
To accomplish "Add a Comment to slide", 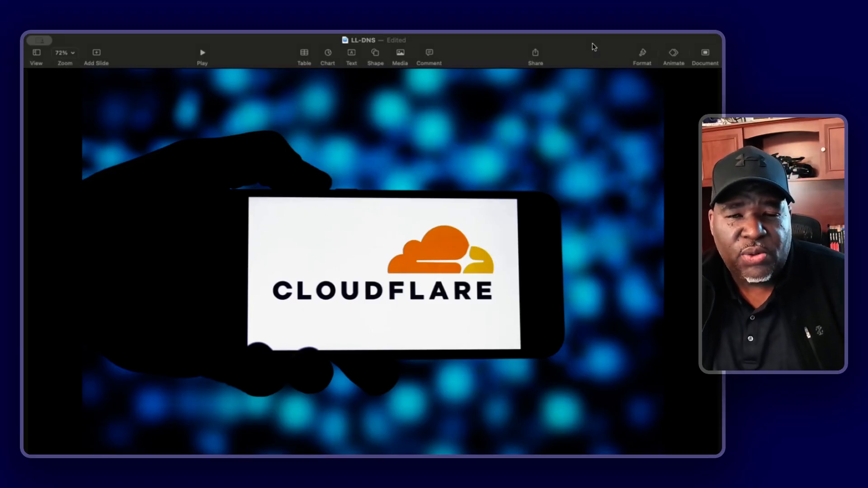I will click(x=429, y=57).
